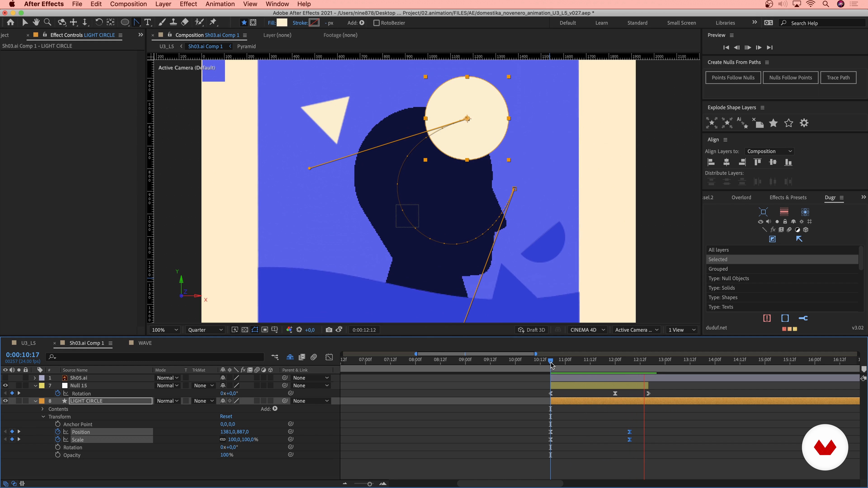868x488 pixels.
Task: Open the Composition menu
Action: 128,4
